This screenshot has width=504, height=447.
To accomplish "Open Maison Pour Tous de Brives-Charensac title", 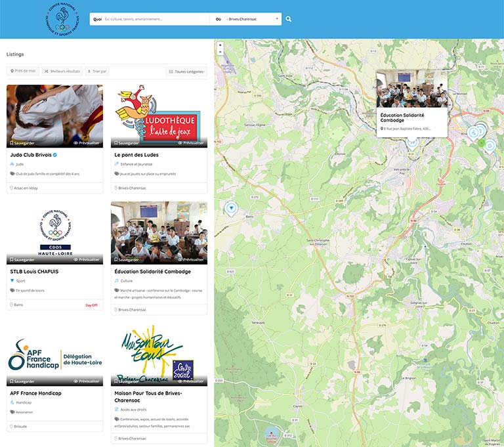I will click(x=148, y=396).
